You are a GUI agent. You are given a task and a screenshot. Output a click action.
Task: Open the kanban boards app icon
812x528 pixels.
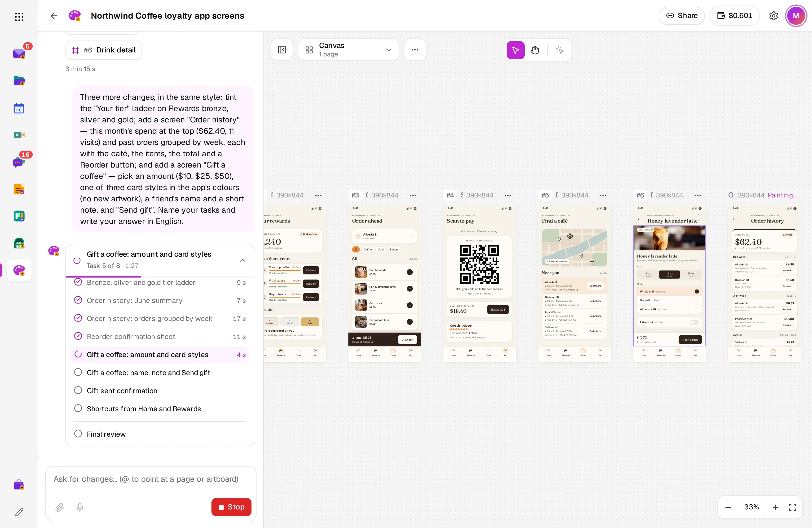click(x=19, y=216)
